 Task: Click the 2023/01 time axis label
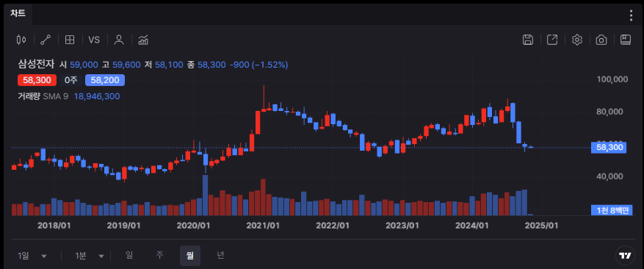click(x=402, y=226)
